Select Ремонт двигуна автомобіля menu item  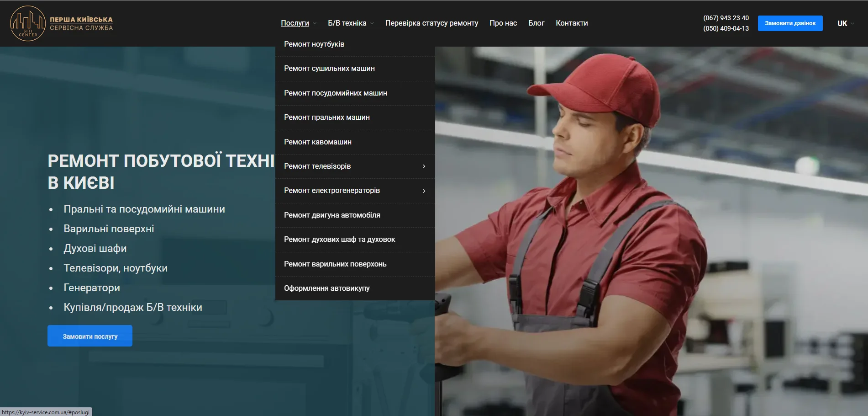[332, 215]
